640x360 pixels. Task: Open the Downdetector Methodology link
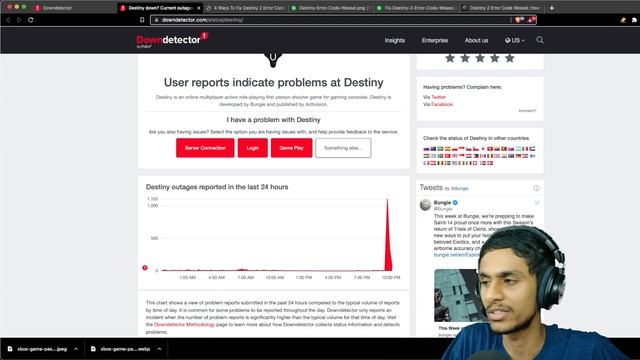pos(184,324)
